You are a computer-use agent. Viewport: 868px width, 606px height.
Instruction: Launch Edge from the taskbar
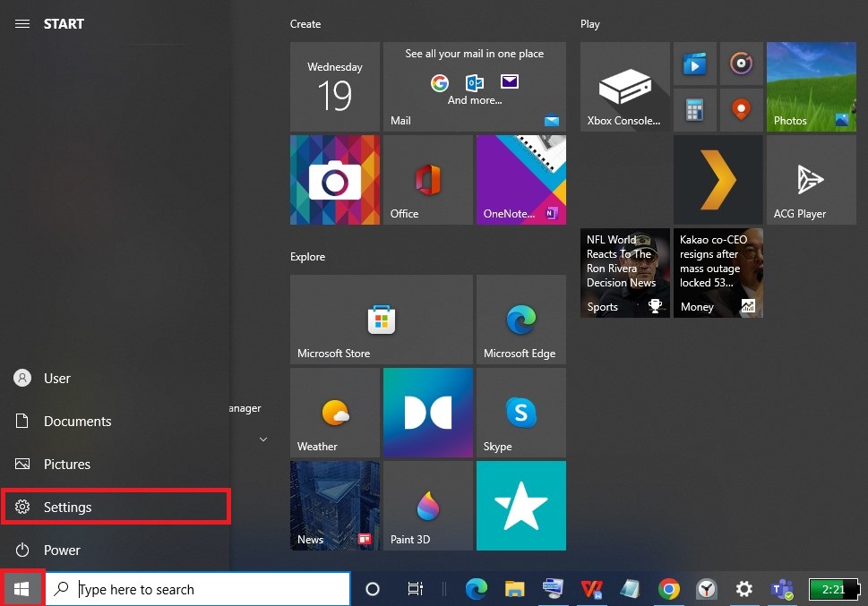click(x=476, y=589)
